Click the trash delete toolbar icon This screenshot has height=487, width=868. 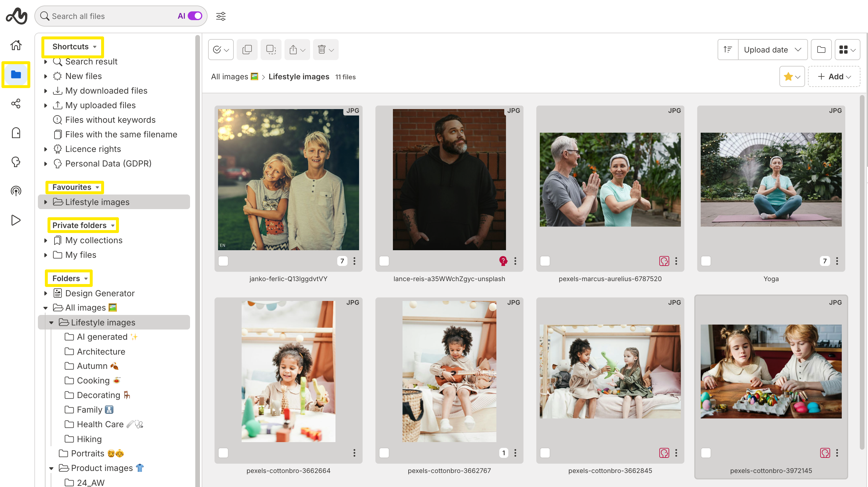tap(322, 50)
